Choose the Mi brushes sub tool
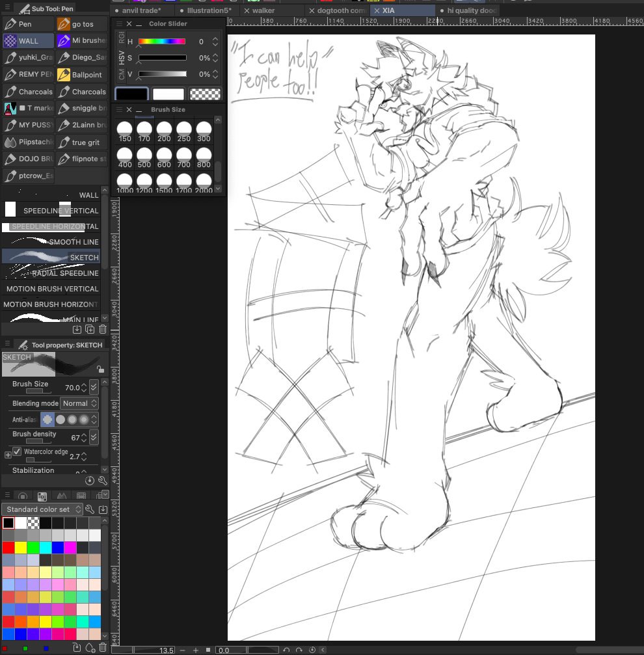This screenshot has height=655, width=644. (82, 40)
